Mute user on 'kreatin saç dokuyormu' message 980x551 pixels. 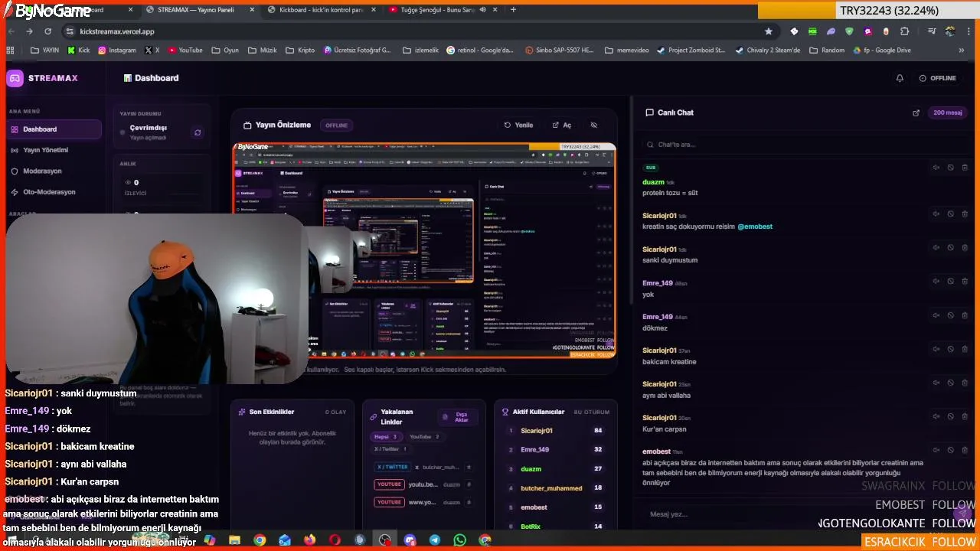point(936,214)
